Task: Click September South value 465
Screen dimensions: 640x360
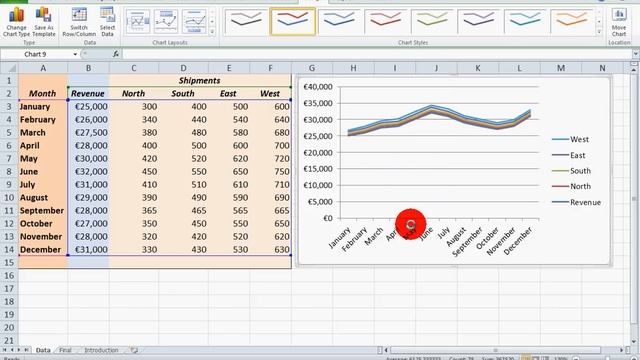Action: coord(183,211)
